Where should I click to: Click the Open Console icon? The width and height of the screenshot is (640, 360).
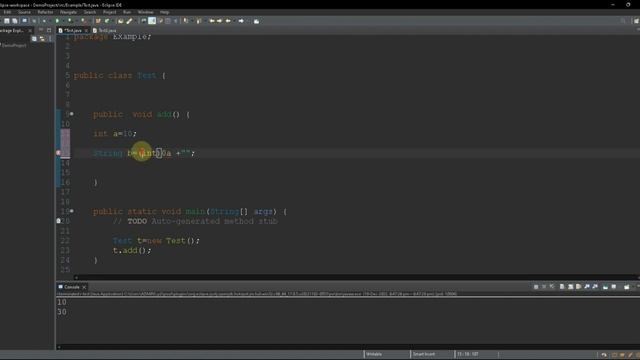click(627, 287)
